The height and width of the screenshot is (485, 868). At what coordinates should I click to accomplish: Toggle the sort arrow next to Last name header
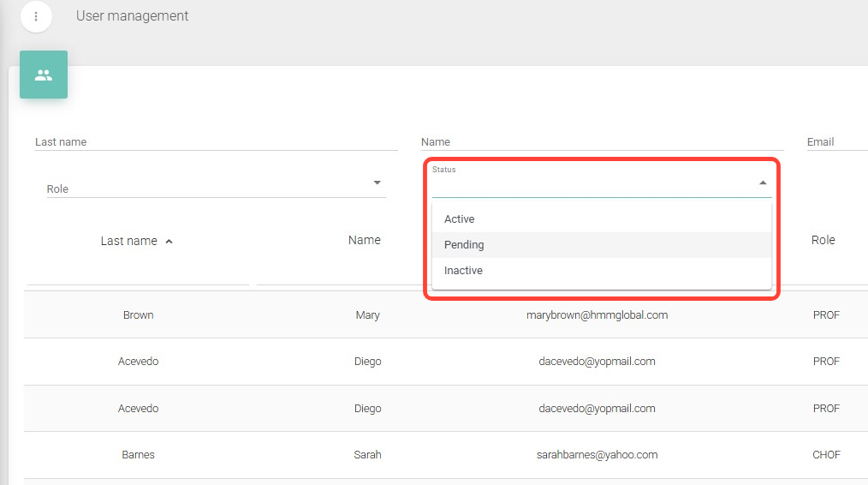pyautogui.click(x=169, y=242)
